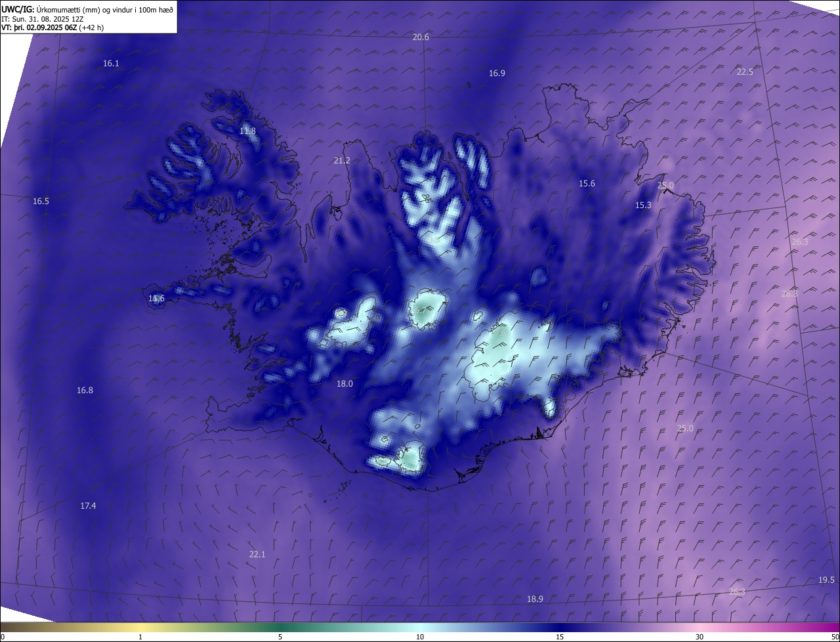Click the 20.6 value on the map

(x=421, y=37)
